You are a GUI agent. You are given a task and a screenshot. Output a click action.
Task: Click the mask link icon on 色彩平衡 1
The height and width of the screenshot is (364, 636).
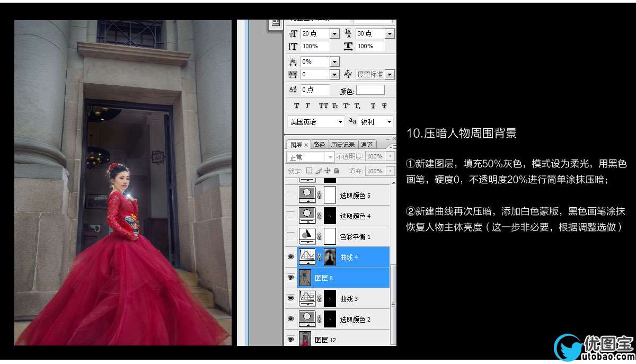pos(320,236)
